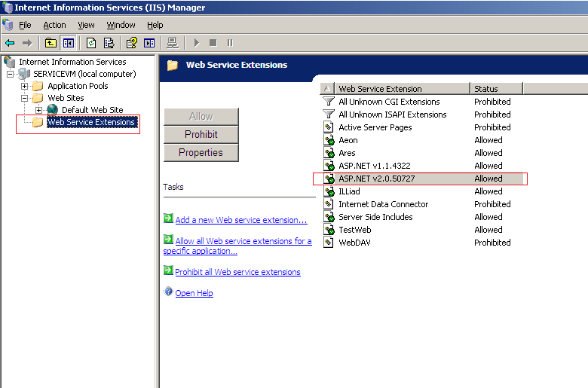
Task: Click the All Unknown CGI Extensions filter icon
Action: [x=329, y=101]
